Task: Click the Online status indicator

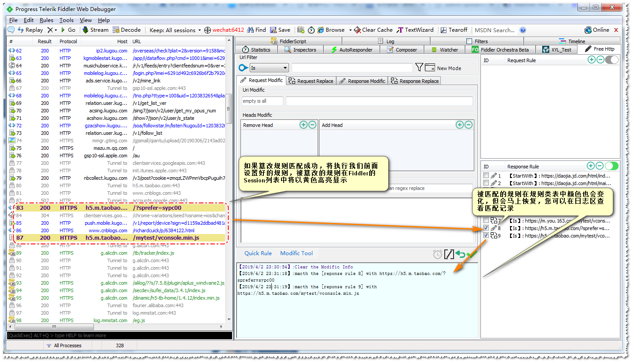Action: [x=597, y=30]
